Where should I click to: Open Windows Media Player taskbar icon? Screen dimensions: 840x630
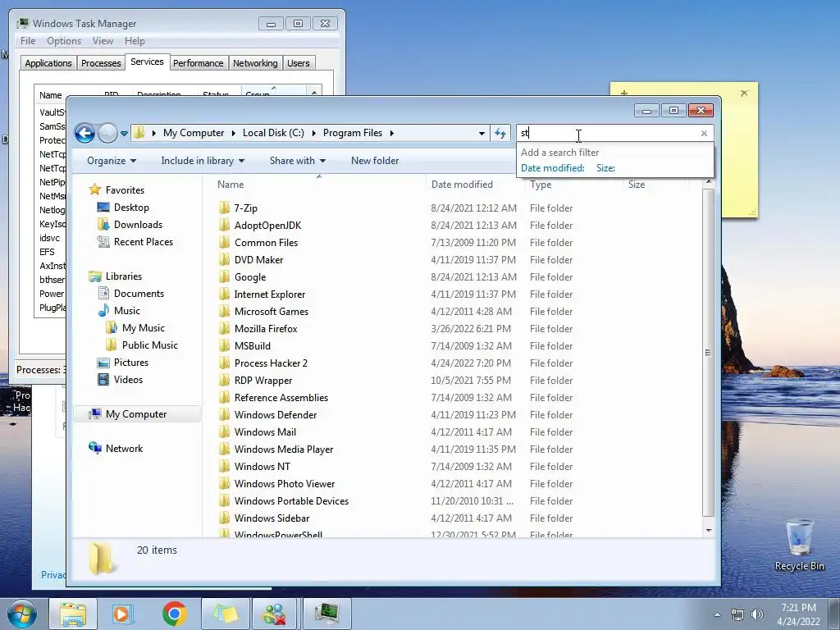(122, 614)
